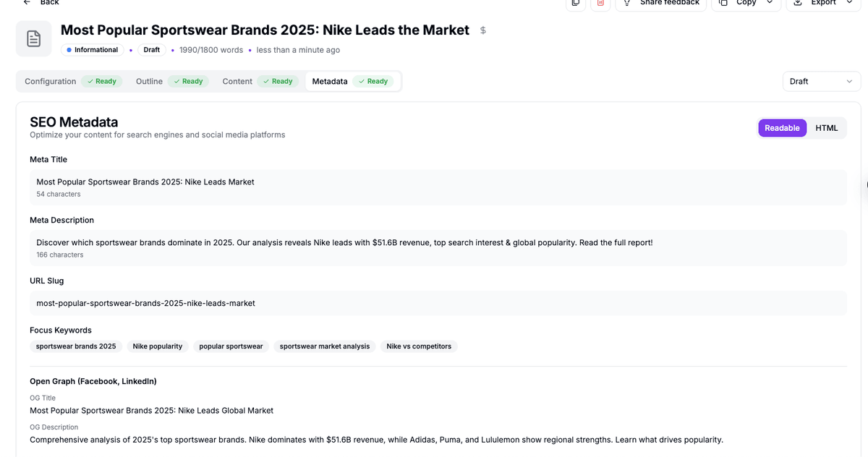Click the dollar sign icon after title
Viewport: 868px width, 457px height.
(x=482, y=30)
